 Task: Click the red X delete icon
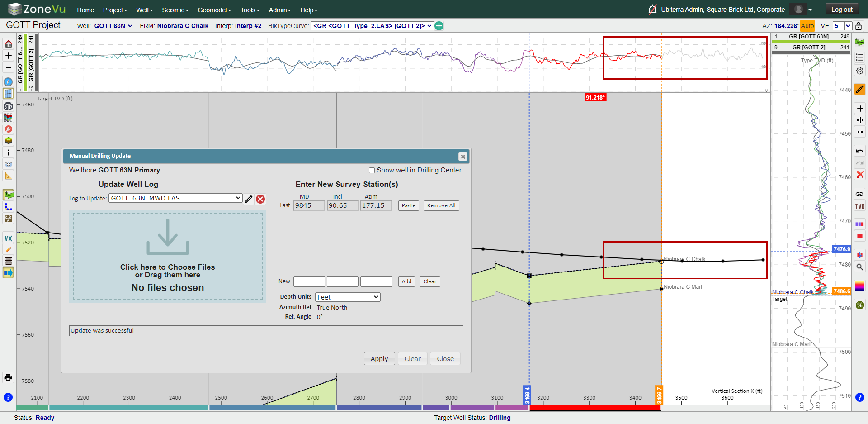pos(860,175)
